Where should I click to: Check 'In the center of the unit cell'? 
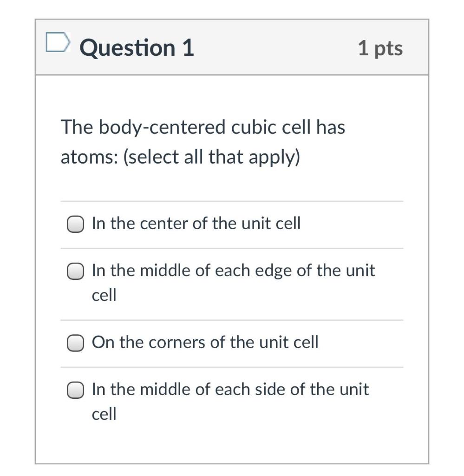(74, 223)
